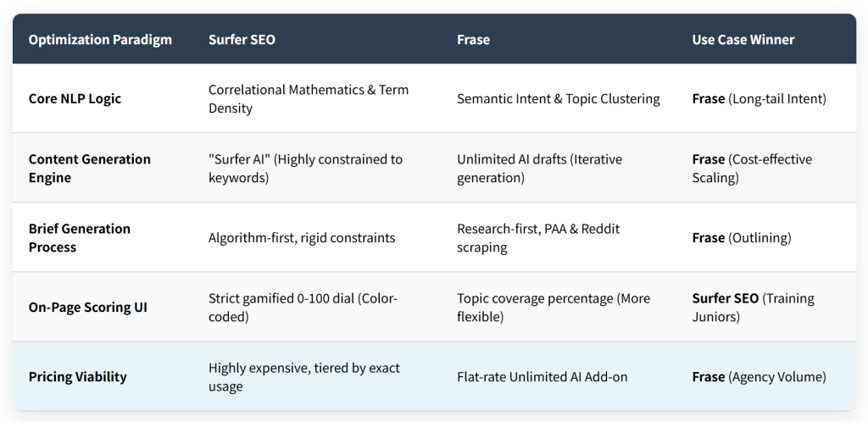Click the Core NLP Logic row label
This screenshot has height=422, width=868.
pos(75,99)
